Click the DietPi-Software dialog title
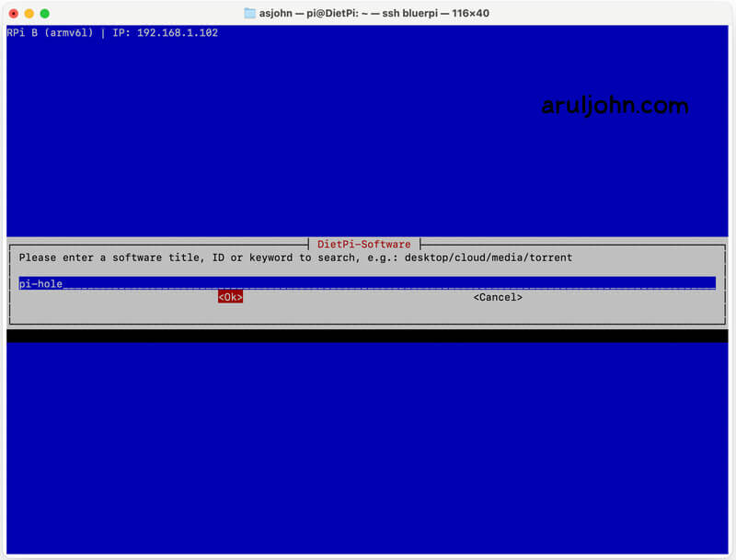Viewport: 736px width, 560px height. click(x=363, y=245)
